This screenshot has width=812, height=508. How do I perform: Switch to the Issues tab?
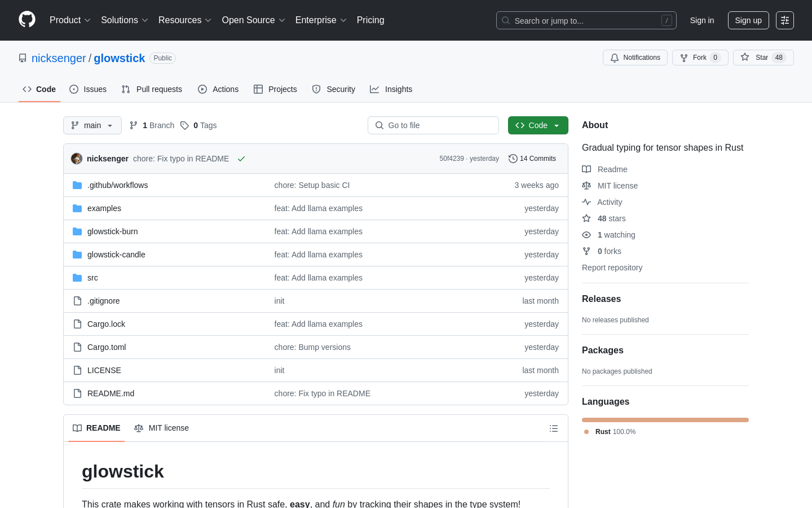click(x=88, y=89)
